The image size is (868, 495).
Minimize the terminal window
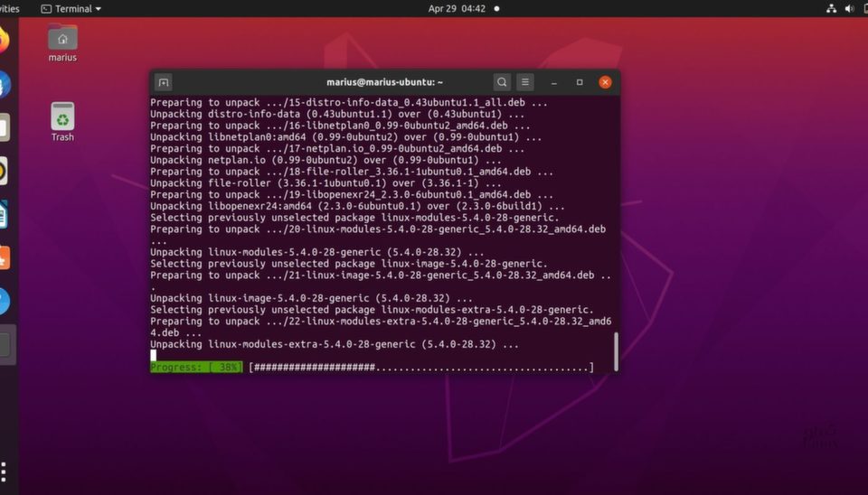pyautogui.click(x=553, y=82)
